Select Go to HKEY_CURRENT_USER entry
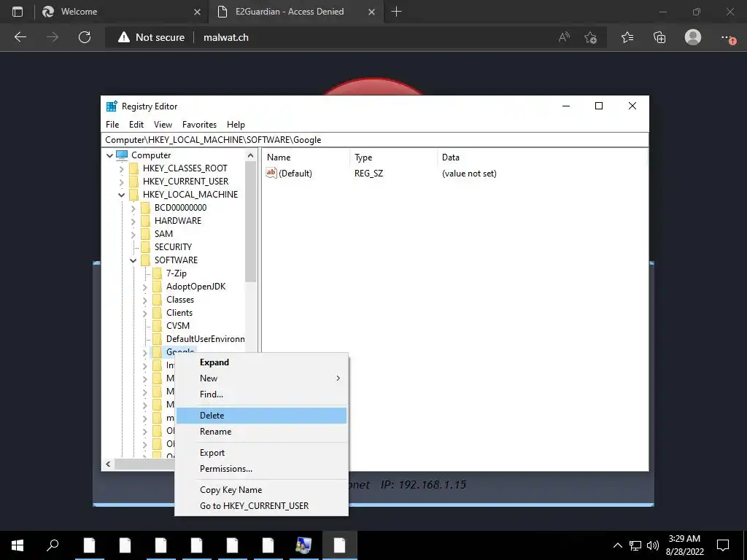The width and height of the screenshot is (747, 560). click(261, 506)
